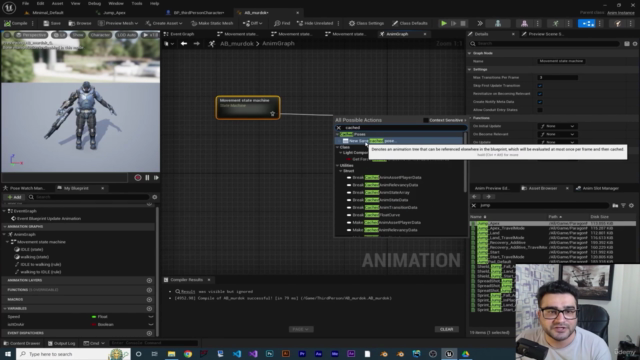The image size is (640, 360).
Task: Click the Add button in My Blueprint
Action: (14, 197)
